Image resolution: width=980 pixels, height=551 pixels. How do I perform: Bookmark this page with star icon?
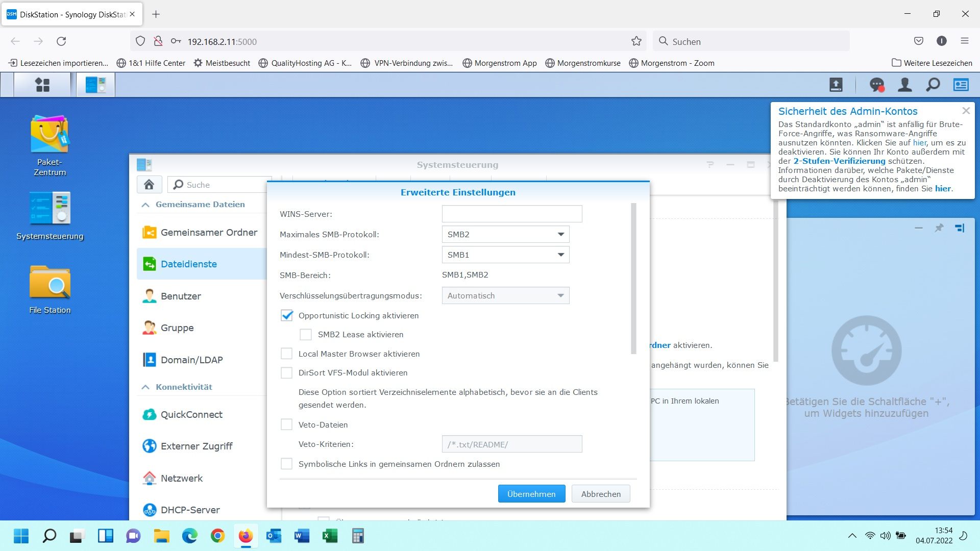(x=636, y=41)
